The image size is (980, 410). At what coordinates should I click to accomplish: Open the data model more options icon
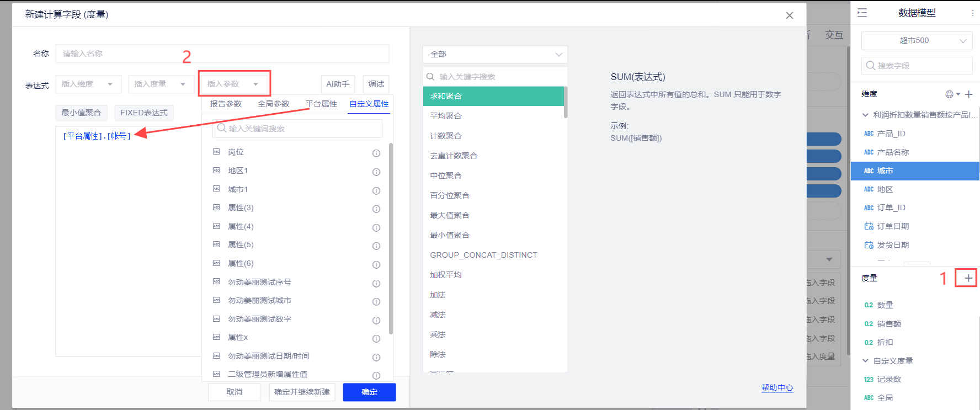[972, 13]
